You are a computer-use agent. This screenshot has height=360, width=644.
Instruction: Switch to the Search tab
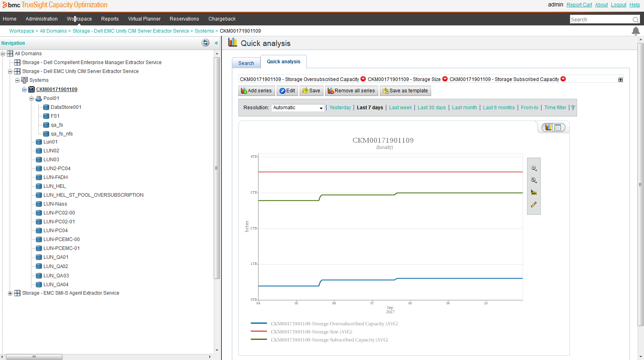tap(246, 63)
